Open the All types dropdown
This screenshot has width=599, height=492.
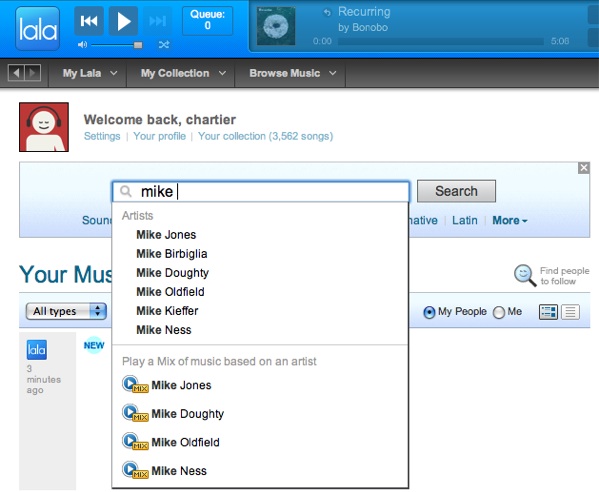coord(66,311)
